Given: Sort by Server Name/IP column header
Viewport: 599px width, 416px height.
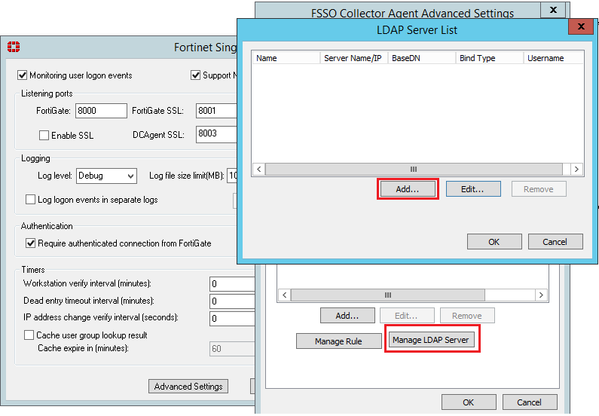Looking at the screenshot, I should click(x=354, y=58).
